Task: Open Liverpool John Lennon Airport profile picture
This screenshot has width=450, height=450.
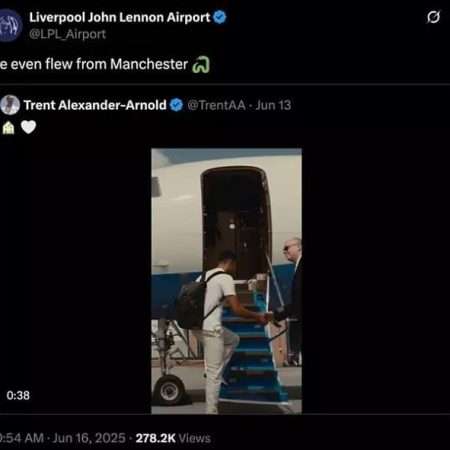Action: click(10, 25)
